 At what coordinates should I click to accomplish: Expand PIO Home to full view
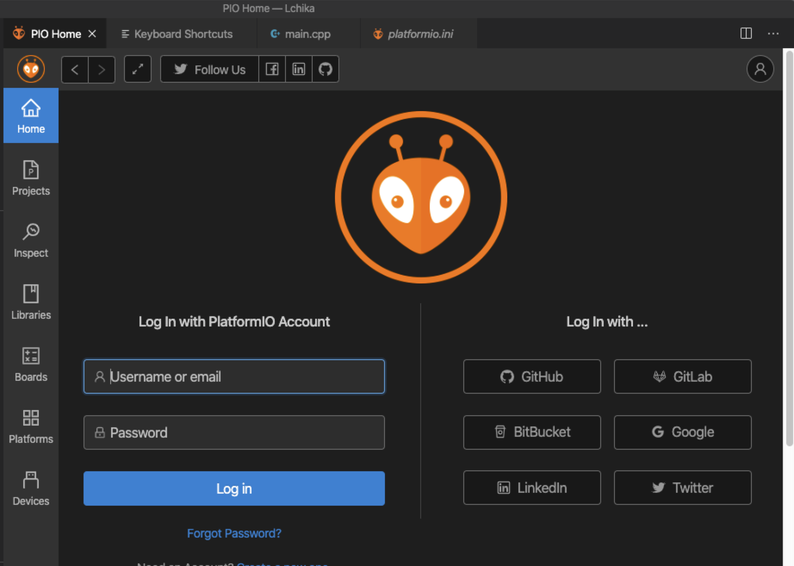(138, 69)
